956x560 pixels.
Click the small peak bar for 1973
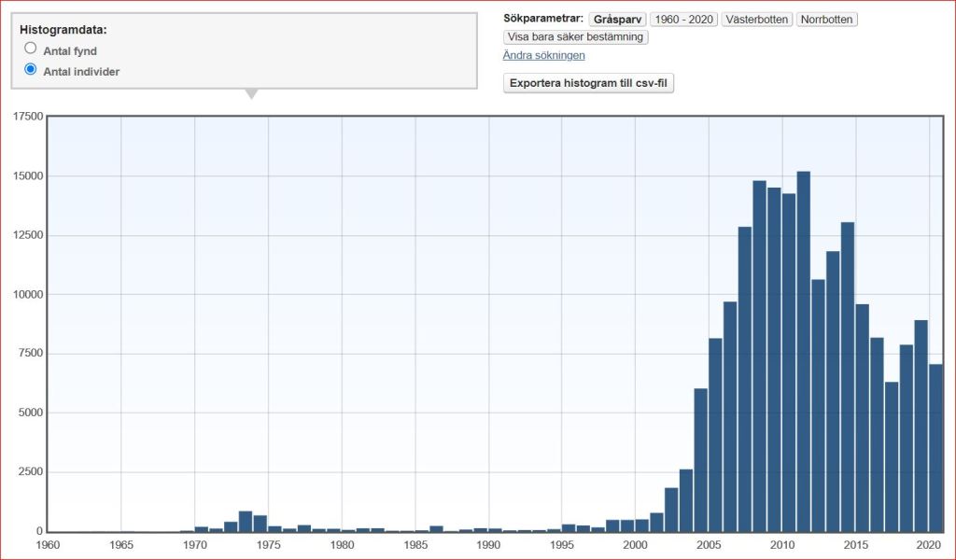[x=246, y=522]
